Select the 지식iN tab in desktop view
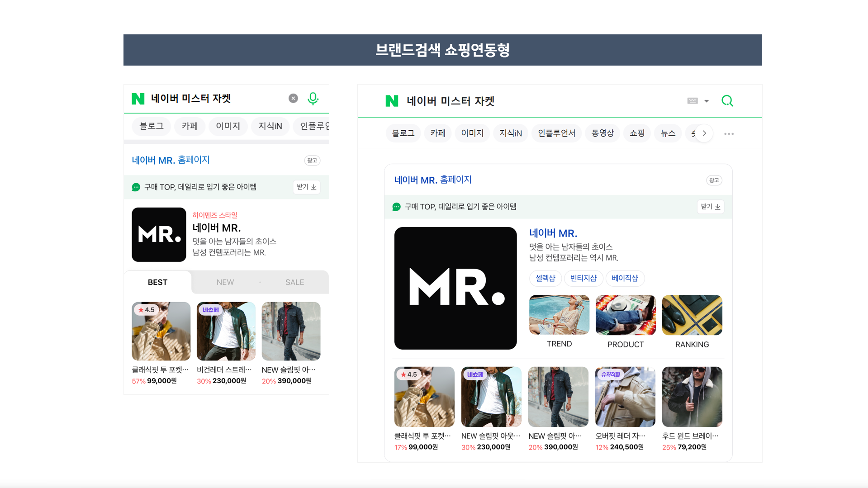This screenshot has height=488, width=868. coord(511,133)
